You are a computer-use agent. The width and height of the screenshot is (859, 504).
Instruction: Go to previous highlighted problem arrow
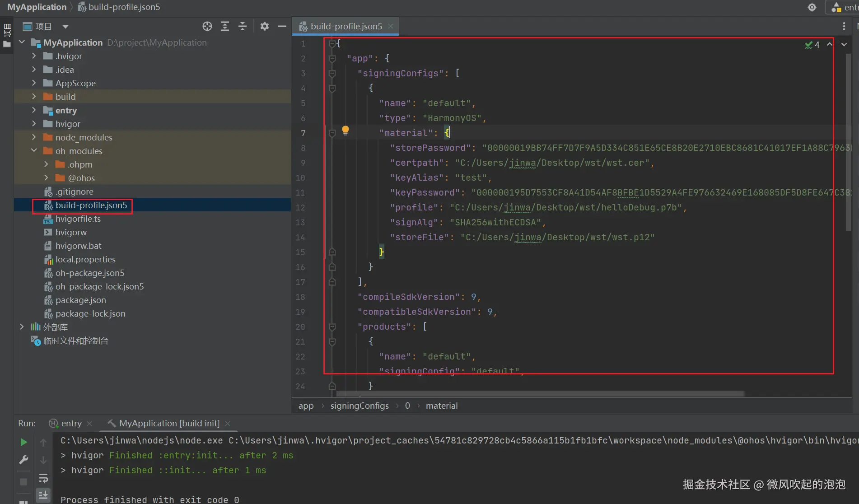point(830,44)
